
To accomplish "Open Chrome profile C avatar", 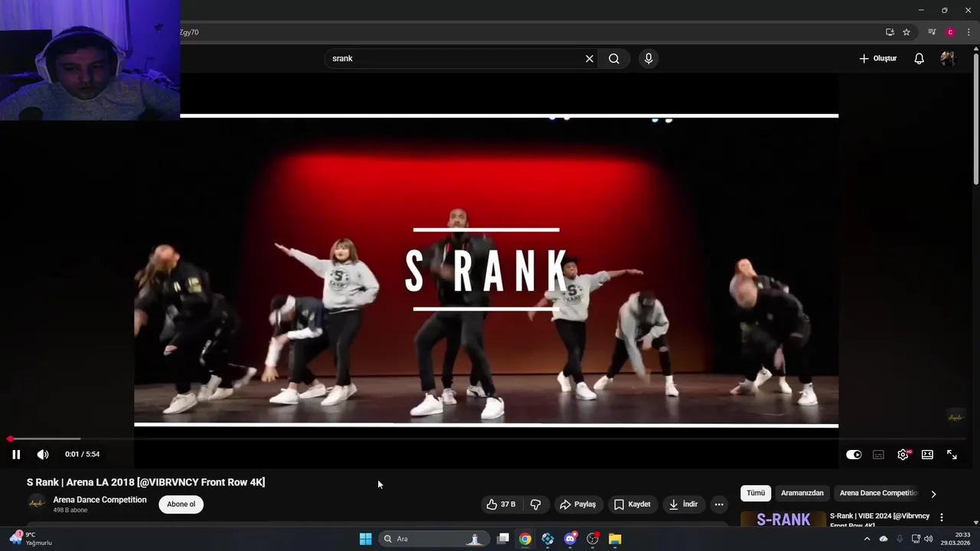I will (950, 32).
